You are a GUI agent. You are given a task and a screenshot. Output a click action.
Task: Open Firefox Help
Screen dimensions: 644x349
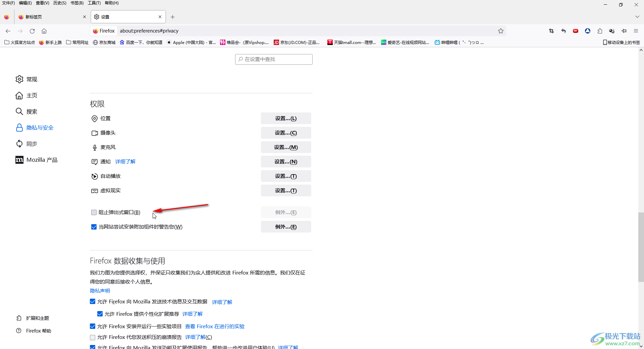coord(34,331)
